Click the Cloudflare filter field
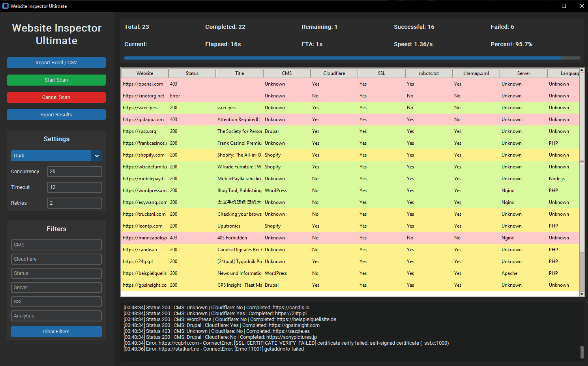 coord(56,259)
